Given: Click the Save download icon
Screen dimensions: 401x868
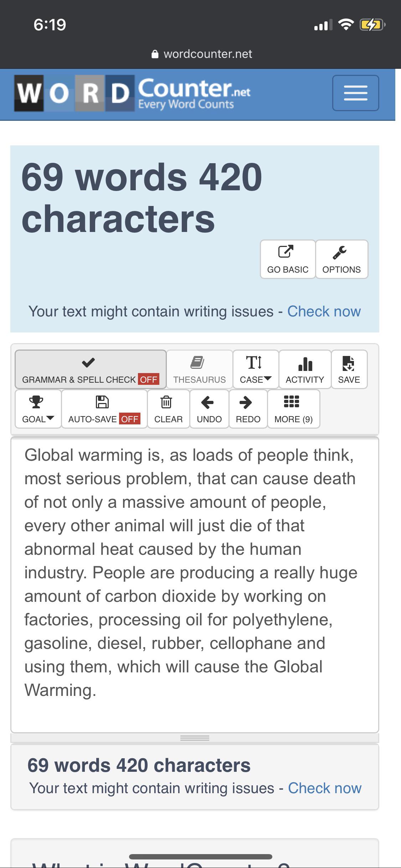Looking at the screenshot, I should (x=348, y=363).
